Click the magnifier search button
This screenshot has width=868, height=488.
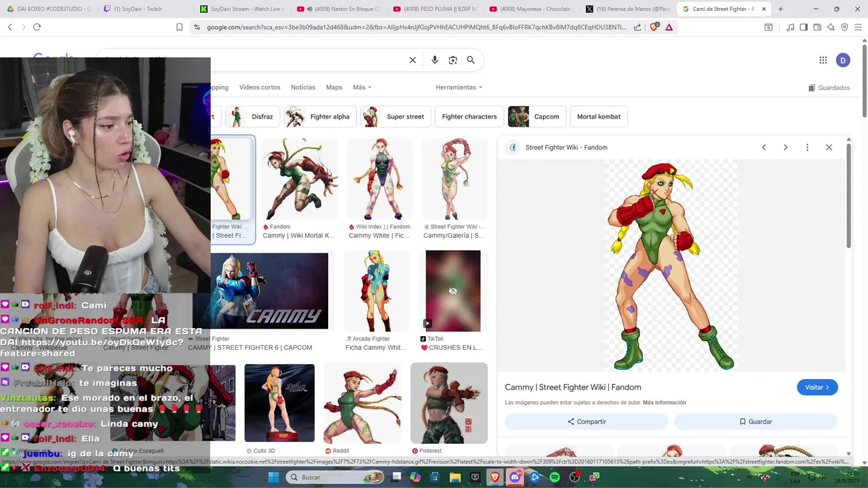(x=471, y=60)
